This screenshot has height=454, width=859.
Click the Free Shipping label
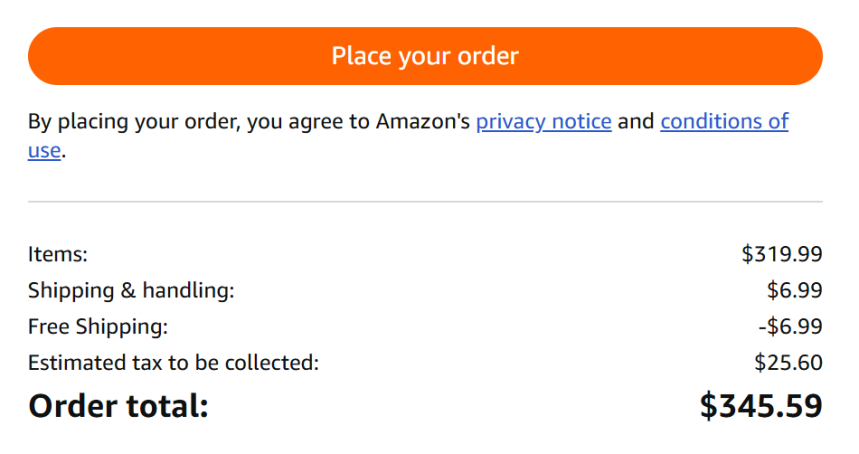(x=98, y=327)
